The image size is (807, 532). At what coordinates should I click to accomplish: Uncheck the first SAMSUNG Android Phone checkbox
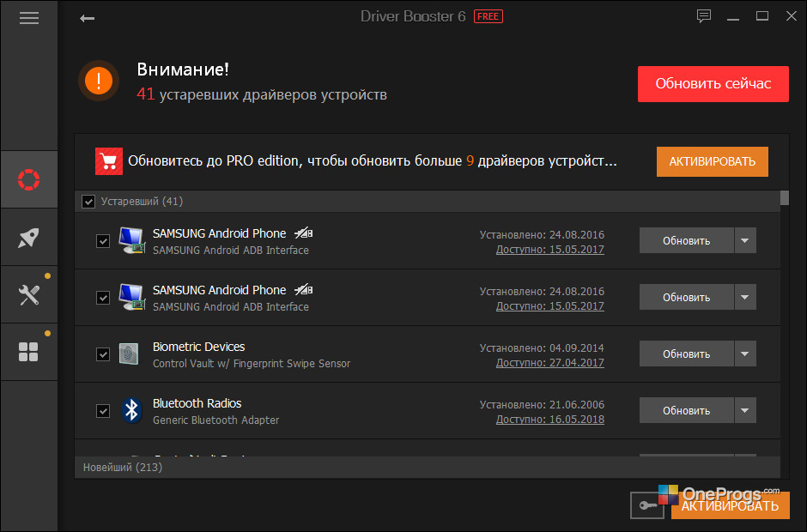(x=103, y=241)
